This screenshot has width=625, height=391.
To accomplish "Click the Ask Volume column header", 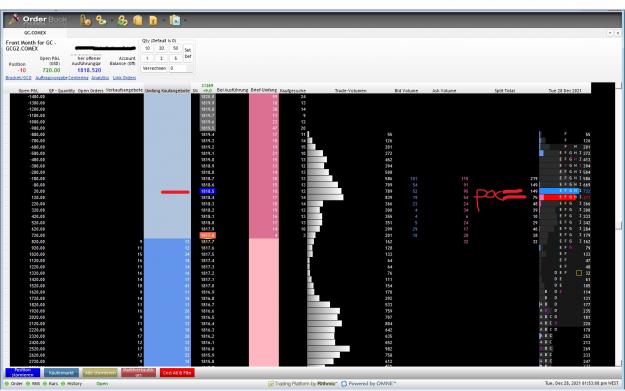I will [444, 91].
